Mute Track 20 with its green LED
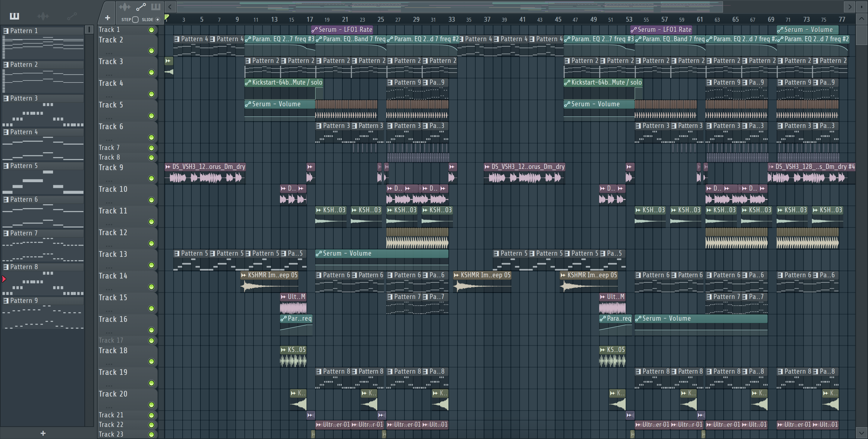This screenshot has height=439, width=868. 152,405
